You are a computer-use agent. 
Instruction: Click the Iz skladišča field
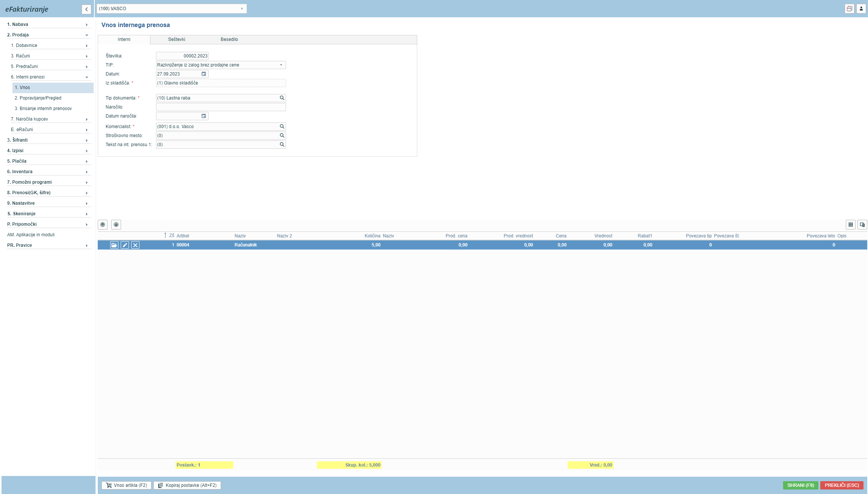click(x=221, y=83)
